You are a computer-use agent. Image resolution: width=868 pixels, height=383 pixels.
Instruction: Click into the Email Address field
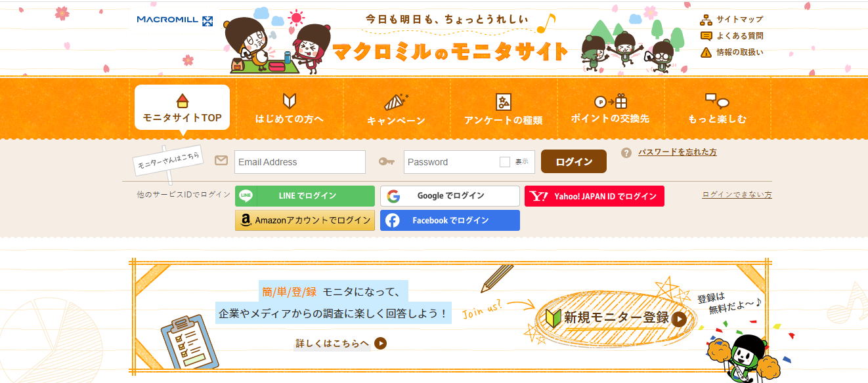300,162
